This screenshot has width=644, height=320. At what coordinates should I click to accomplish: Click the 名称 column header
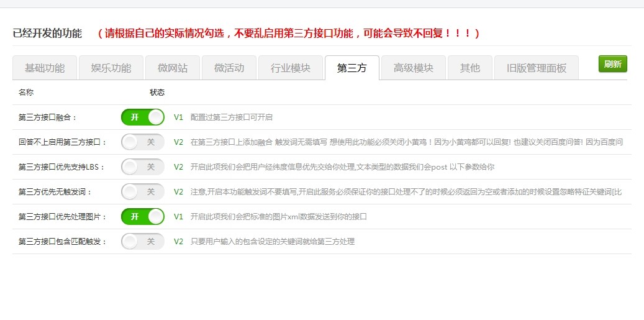click(x=26, y=92)
